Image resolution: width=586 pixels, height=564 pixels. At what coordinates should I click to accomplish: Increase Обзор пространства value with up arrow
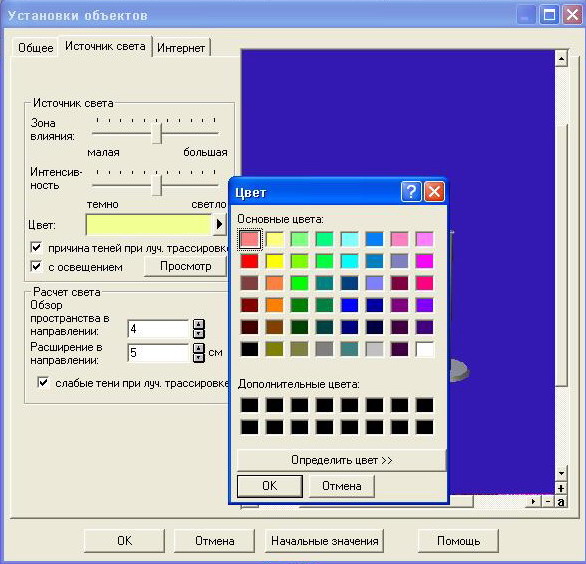pos(198,324)
